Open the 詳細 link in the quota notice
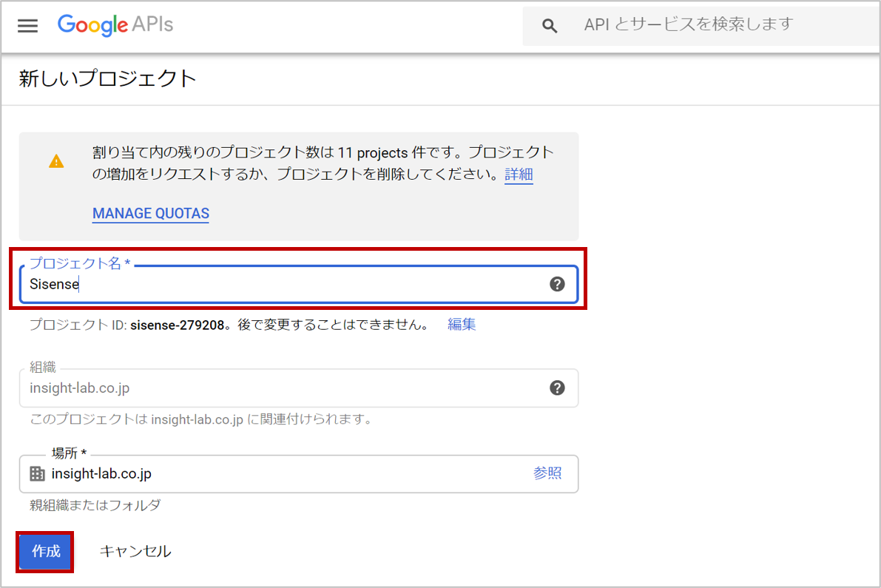The image size is (881, 588). click(519, 174)
